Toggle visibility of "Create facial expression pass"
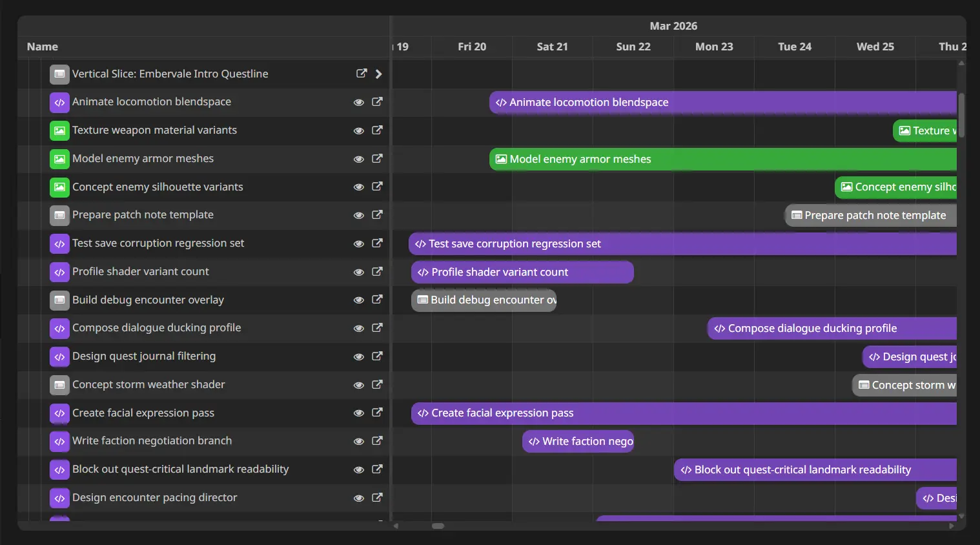The width and height of the screenshot is (980, 545). [x=359, y=413]
